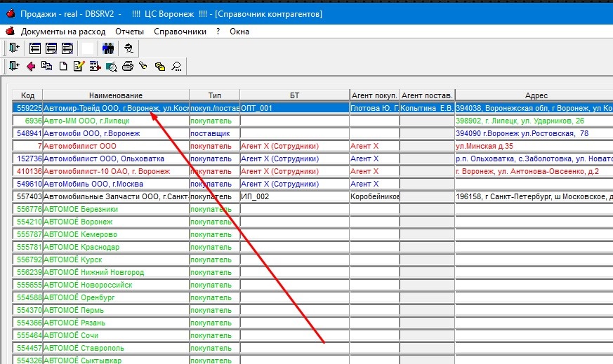The width and height of the screenshot is (613, 364).
Task: Select the Автомир-Трейд ООО row name
Action: pos(116,108)
